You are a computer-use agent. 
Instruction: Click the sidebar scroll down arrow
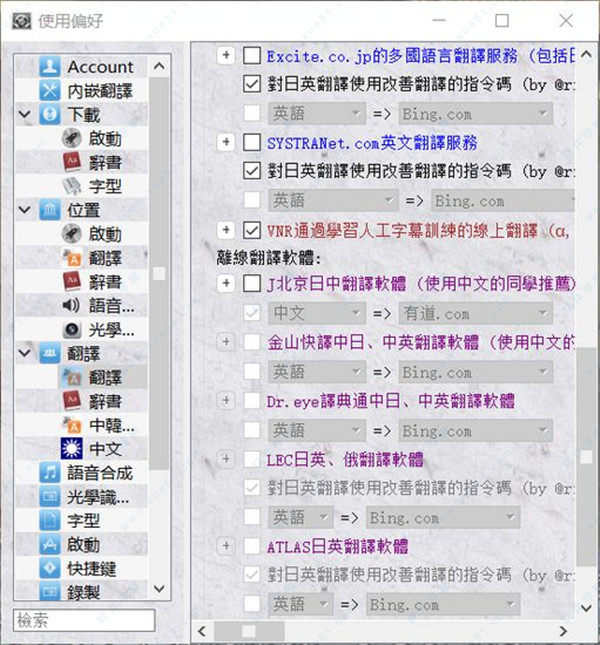coord(159,589)
